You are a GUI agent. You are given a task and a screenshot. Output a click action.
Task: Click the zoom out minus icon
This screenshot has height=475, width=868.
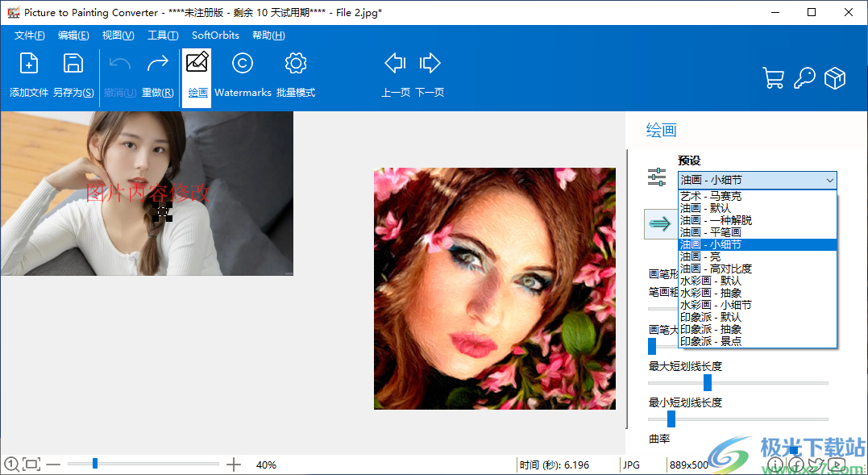(53, 464)
